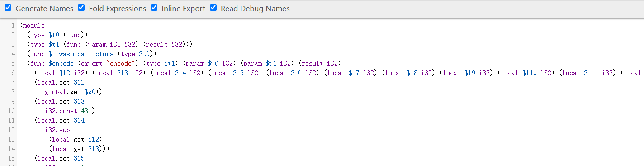The width and height of the screenshot is (644, 166).
Task: Click "(i32.const 48))" on line 10
Action: [x=68, y=111]
